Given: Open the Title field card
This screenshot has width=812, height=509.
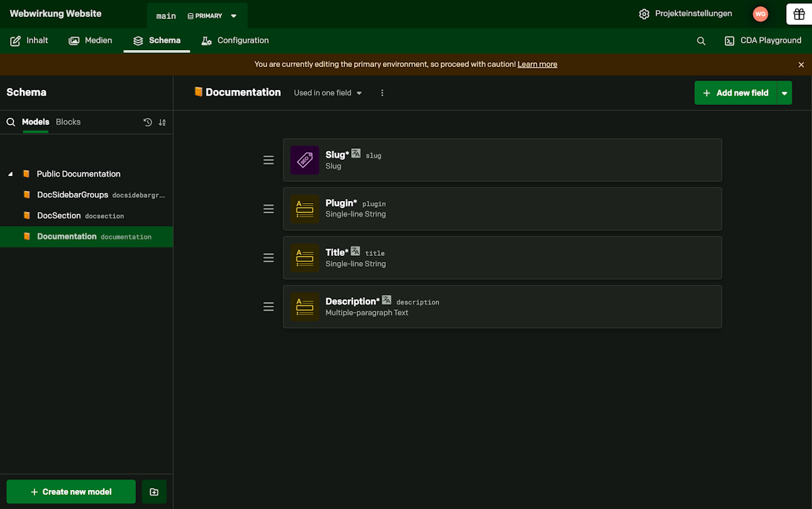Looking at the screenshot, I should point(502,258).
